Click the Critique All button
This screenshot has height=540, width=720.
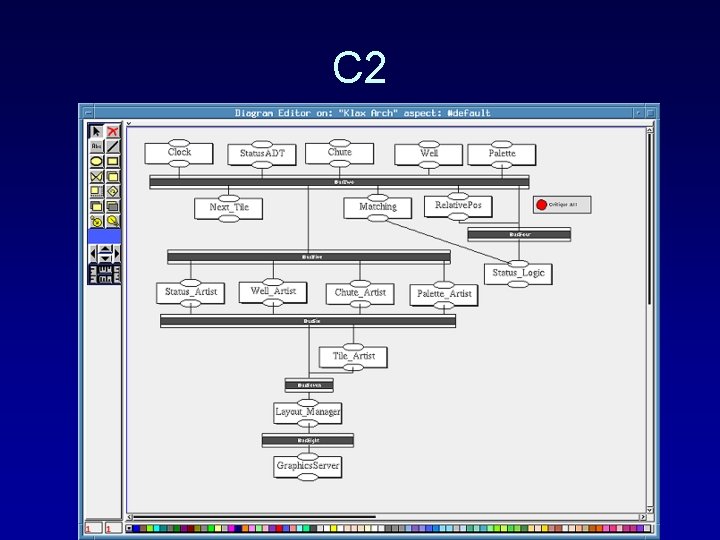point(562,205)
